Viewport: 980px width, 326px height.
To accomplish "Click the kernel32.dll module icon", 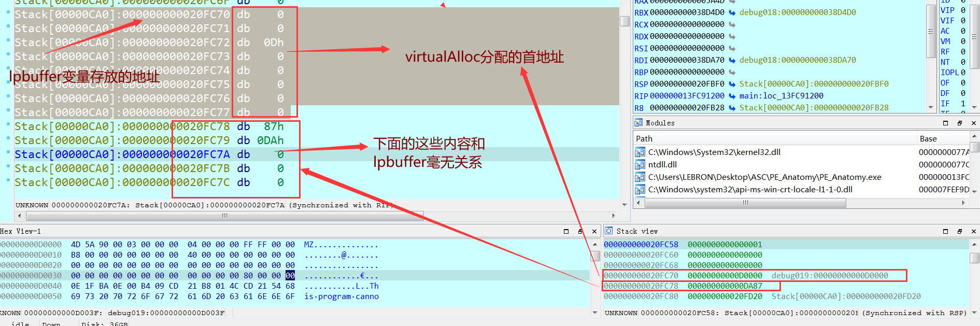I will pyautogui.click(x=640, y=152).
